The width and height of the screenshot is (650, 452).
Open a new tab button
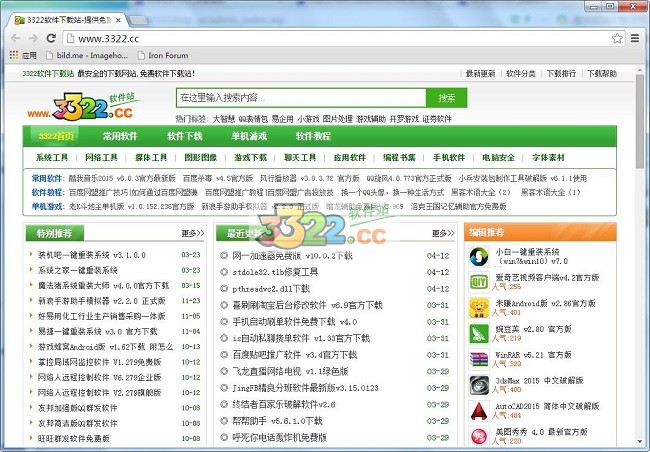tap(138, 20)
